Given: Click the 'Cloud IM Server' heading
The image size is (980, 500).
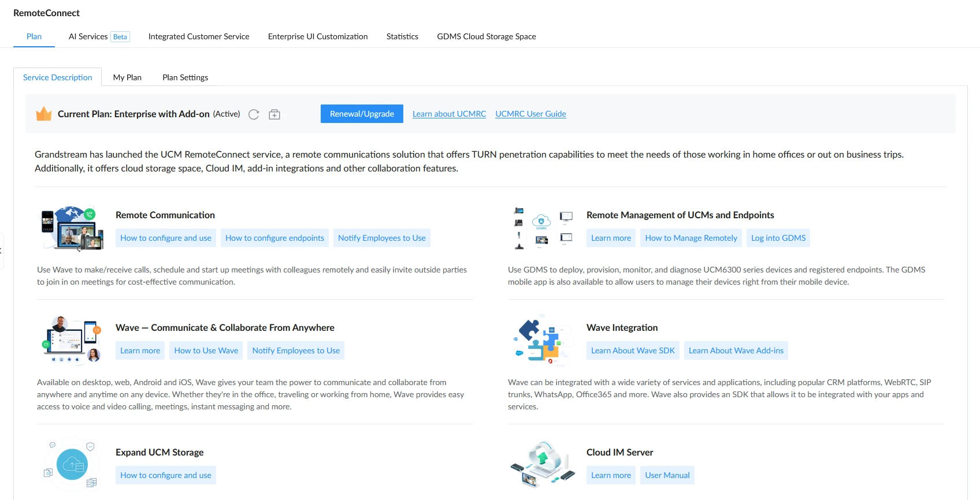Looking at the screenshot, I should (x=619, y=452).
